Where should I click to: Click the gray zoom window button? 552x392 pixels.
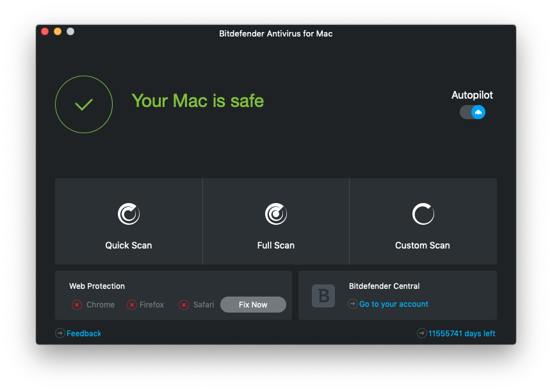(70, 31)
